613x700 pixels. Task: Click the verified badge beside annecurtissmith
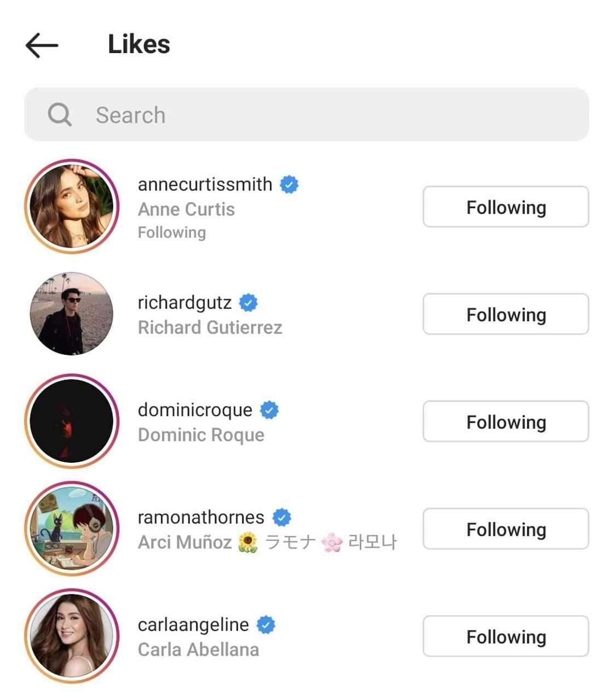coord(290,185)
